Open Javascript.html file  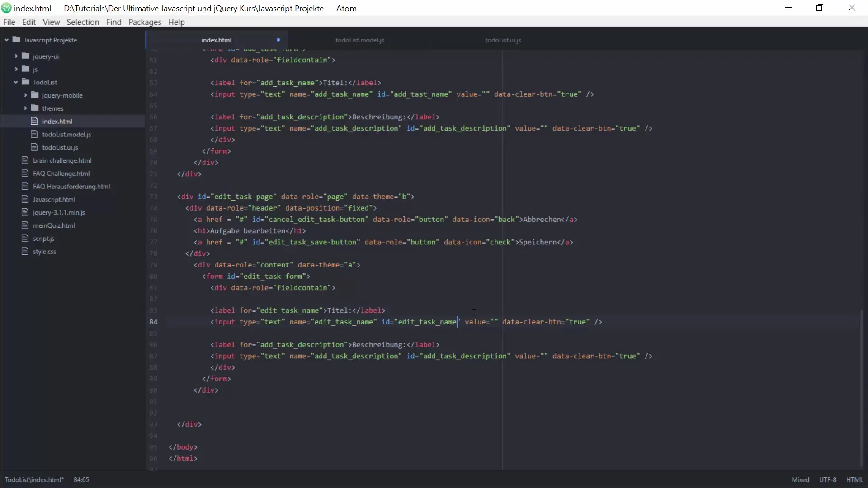(54, 199)
